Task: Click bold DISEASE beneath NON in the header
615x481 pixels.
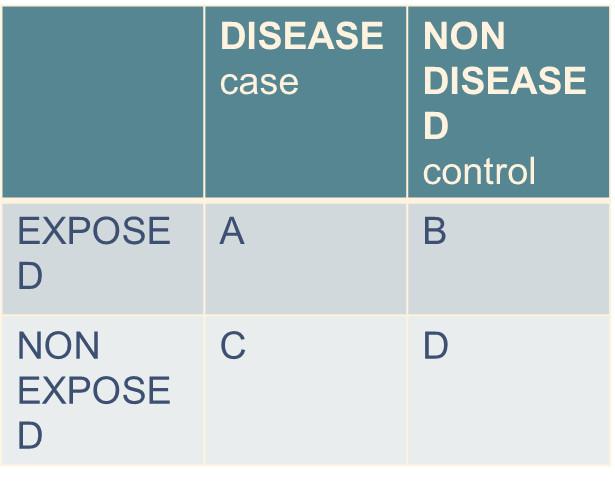Action: tap(504, 81)
